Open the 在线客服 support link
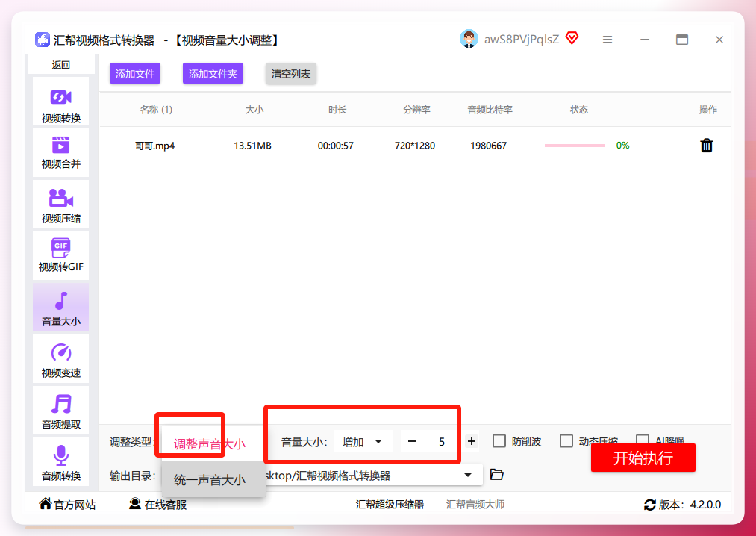756x536 pixels. click(157, 505)
